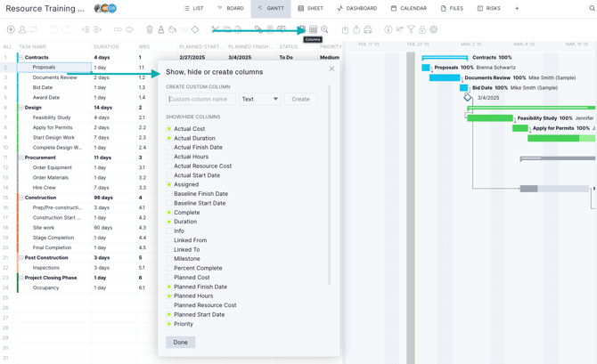This screenshot has height=364, width=597.
Task: Toggle the Assigned column checkbox
Action: click(x=169, y=184)
